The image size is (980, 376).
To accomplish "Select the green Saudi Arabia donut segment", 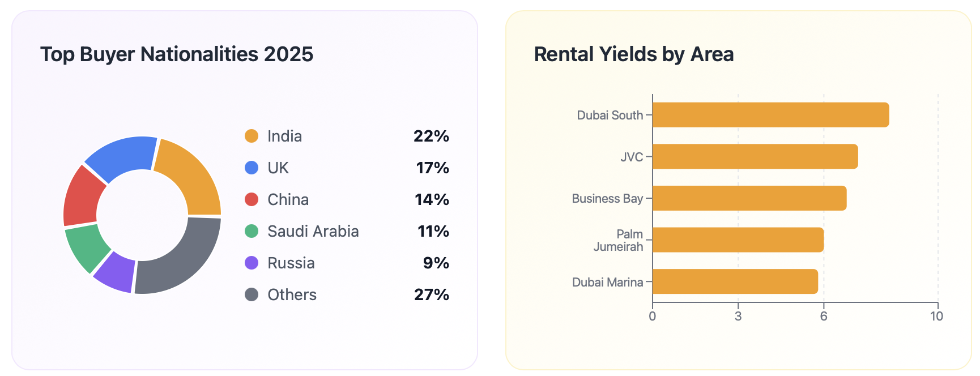I will coord(87,246).
